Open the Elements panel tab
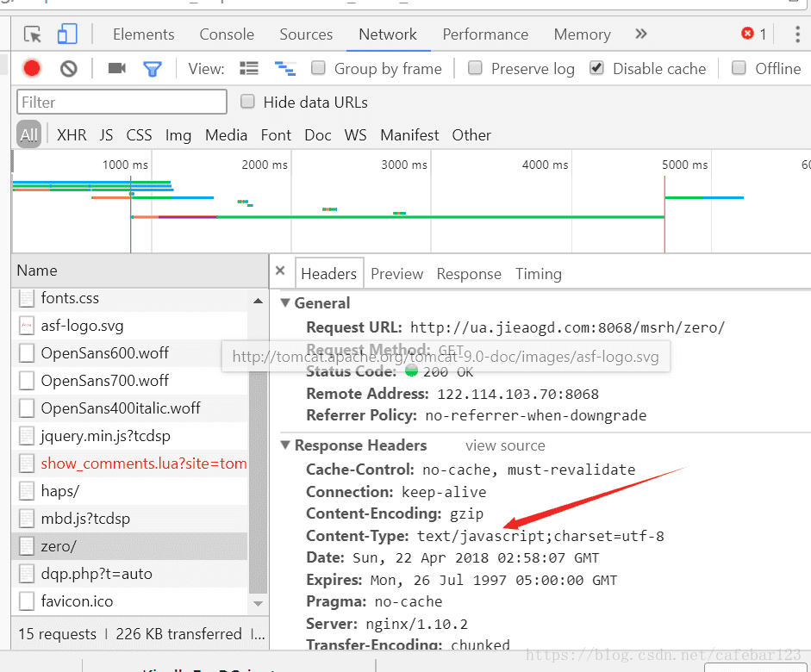Image resolution: width=811 pixels, height=672 pixels. (143, 34)
